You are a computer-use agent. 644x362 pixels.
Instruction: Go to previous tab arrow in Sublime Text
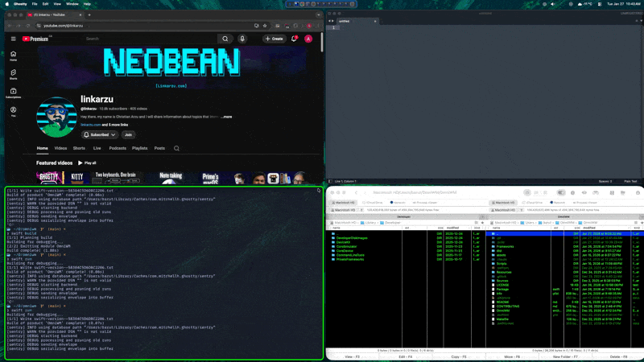329,21
